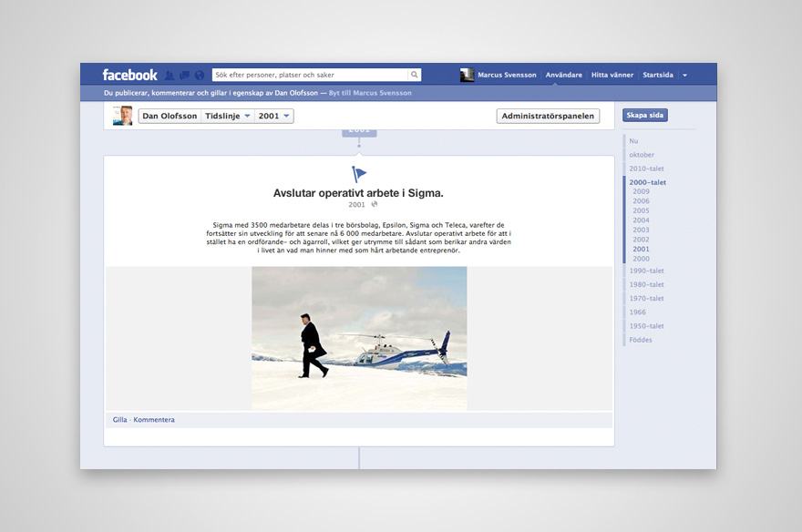
Task: Open friend requests icon
Action: [x=170, y=75]
